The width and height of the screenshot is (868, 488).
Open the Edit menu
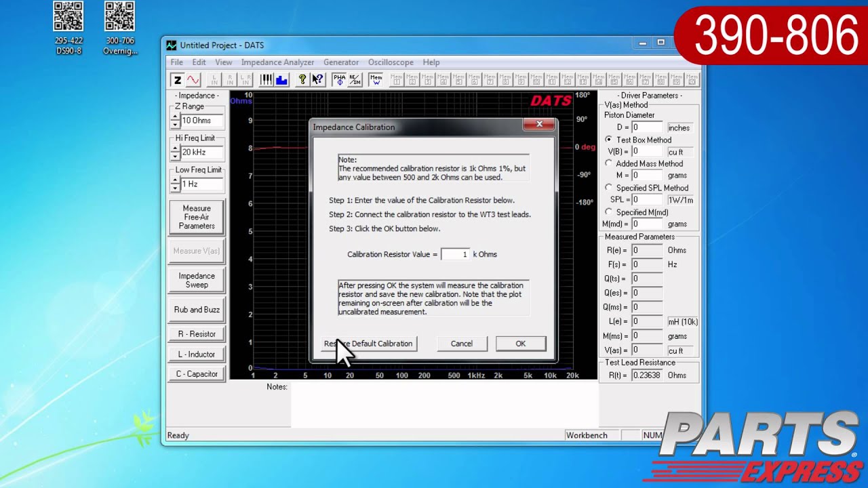tap(199, 62)
